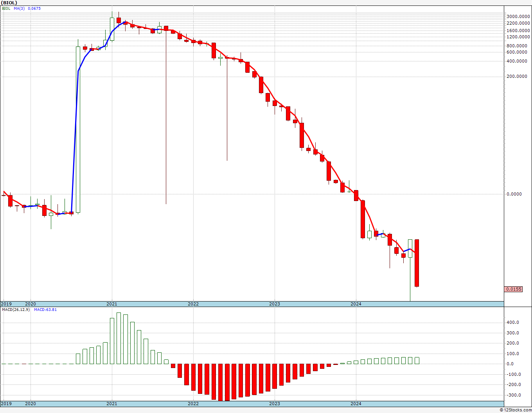Image resolution: width=532 pixels, height=413 pixels.
Task: Click the MACD(26,12,9) indicator label
Action: 16,310
